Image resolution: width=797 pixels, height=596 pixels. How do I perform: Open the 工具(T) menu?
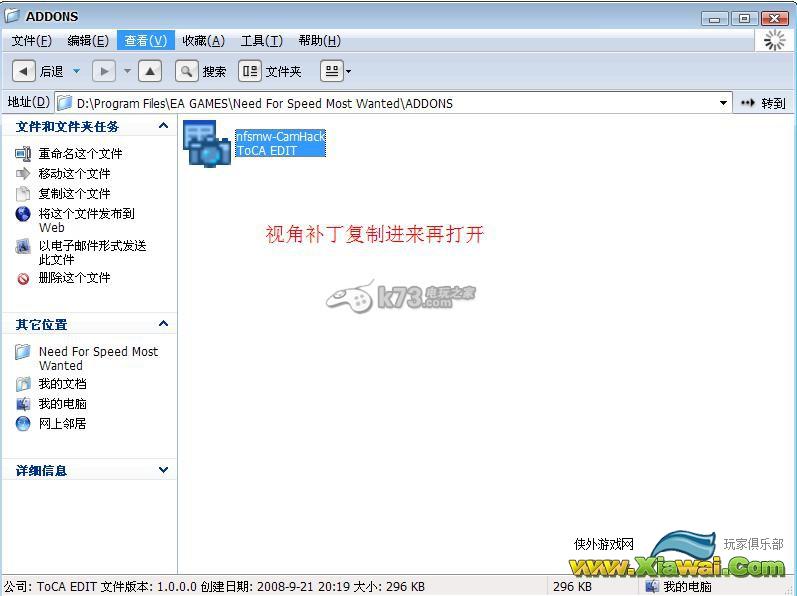pos(261,41)
